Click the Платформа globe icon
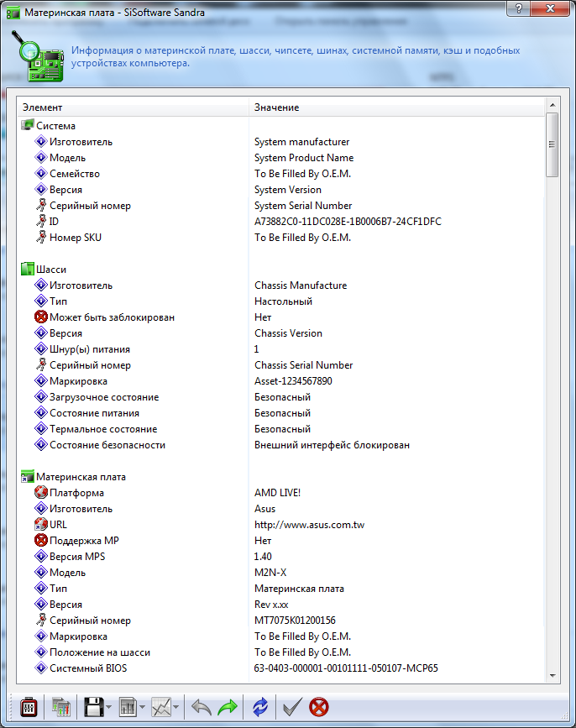Viewport: 576px width, 728px height. 41,492
